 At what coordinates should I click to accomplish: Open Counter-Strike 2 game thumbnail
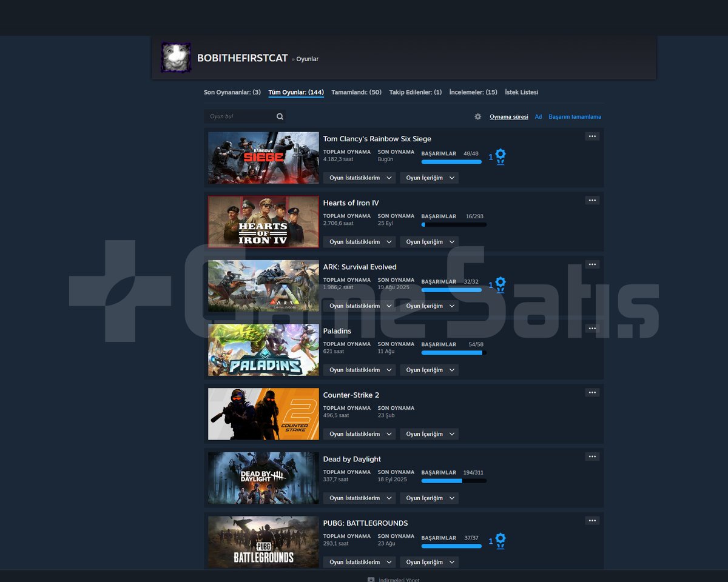[x=263, y=414]
